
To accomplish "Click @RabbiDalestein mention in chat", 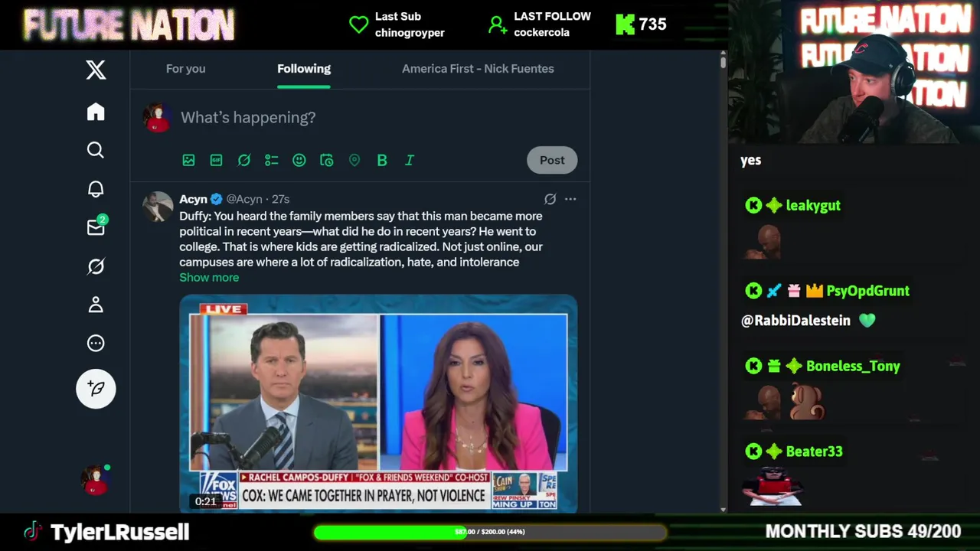I will pos(795,321).
